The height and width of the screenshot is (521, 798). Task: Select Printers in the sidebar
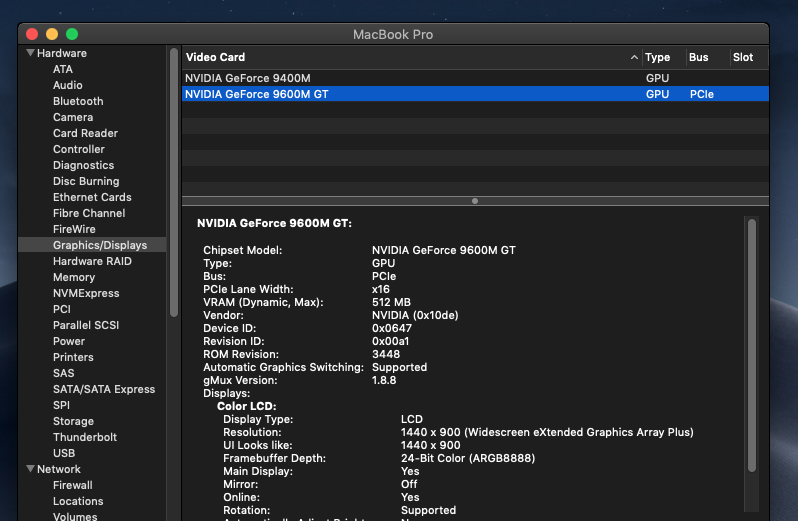pyautogui.click(x=73, y=357)
